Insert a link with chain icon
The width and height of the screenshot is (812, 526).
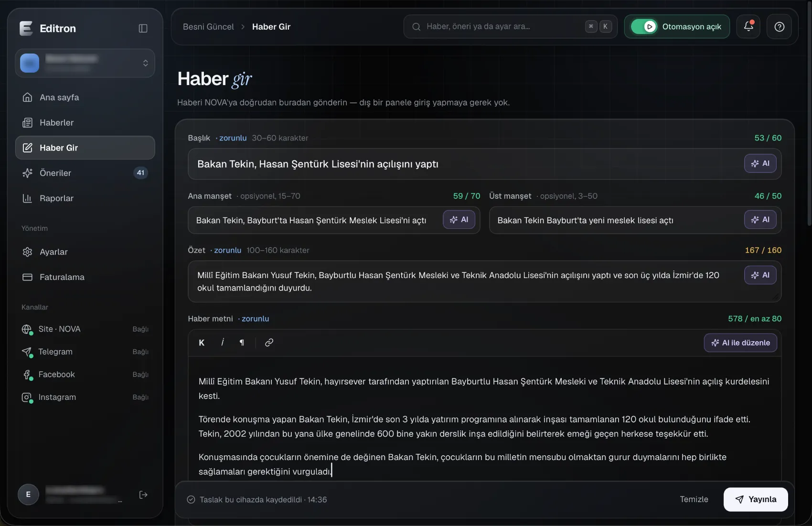(269, 343)
